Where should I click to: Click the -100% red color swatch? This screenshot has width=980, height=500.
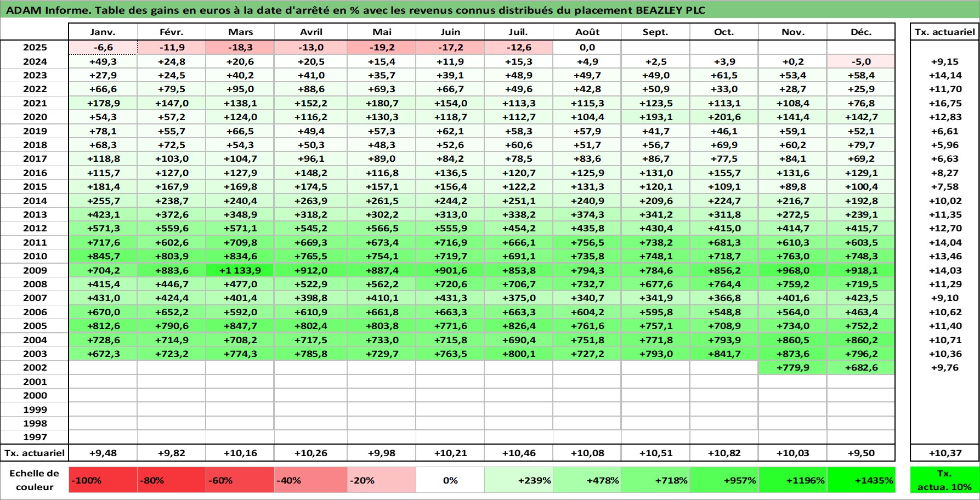click(103, 480)
